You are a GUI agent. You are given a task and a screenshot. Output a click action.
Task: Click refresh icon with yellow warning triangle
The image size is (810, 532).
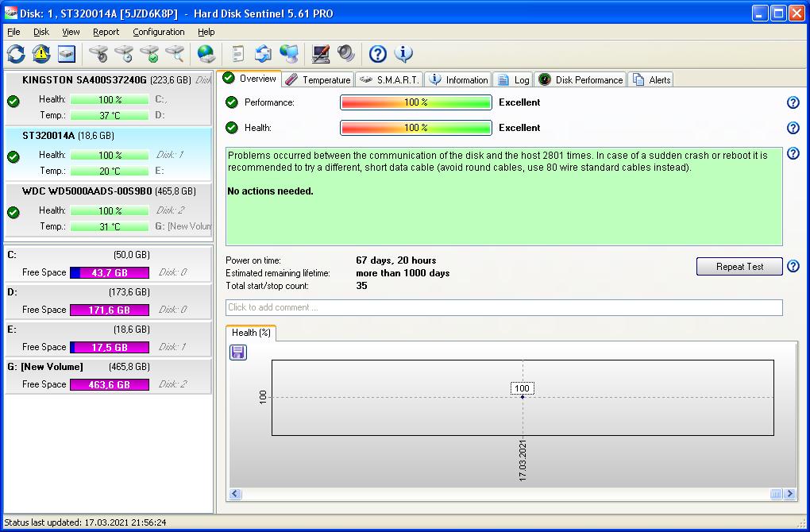[41, 54]
